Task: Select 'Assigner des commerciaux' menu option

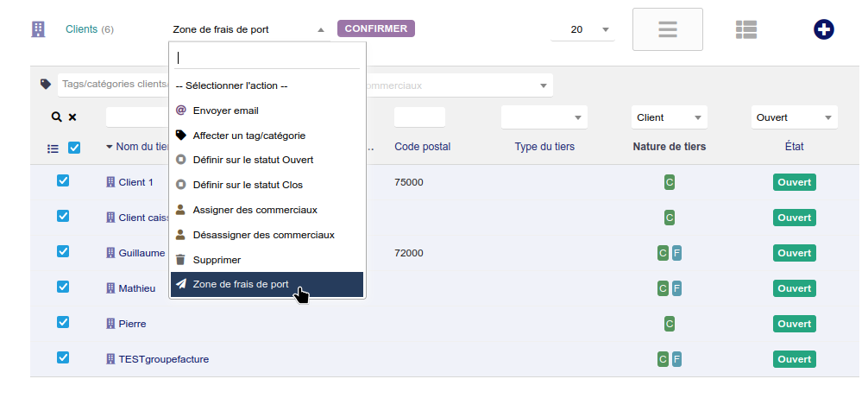Action: pyautogui.click(x=255, y=210)
